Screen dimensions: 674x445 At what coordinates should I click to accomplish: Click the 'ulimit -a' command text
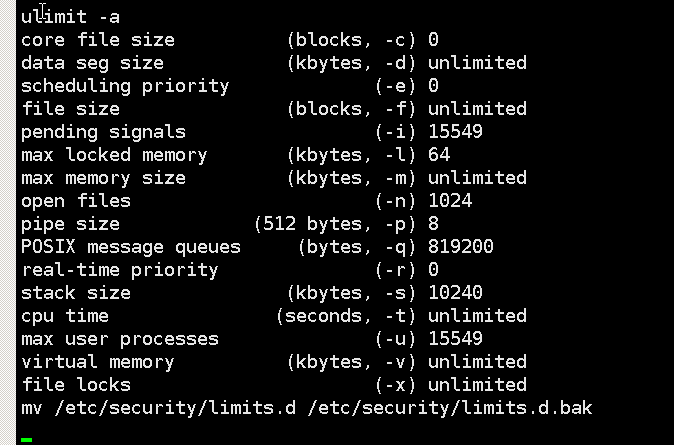point(70,17)
